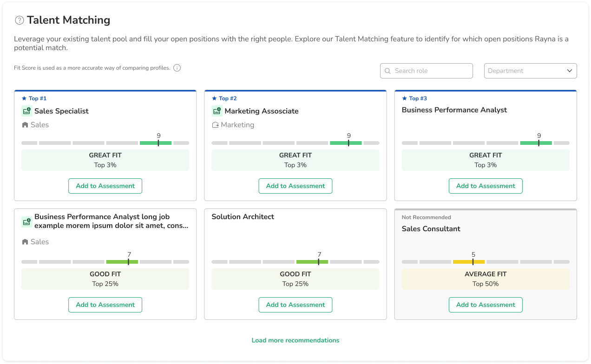Click the Department dropdown chevron arrow
Viewport: 591px width, 364px height.
point(570,71)
